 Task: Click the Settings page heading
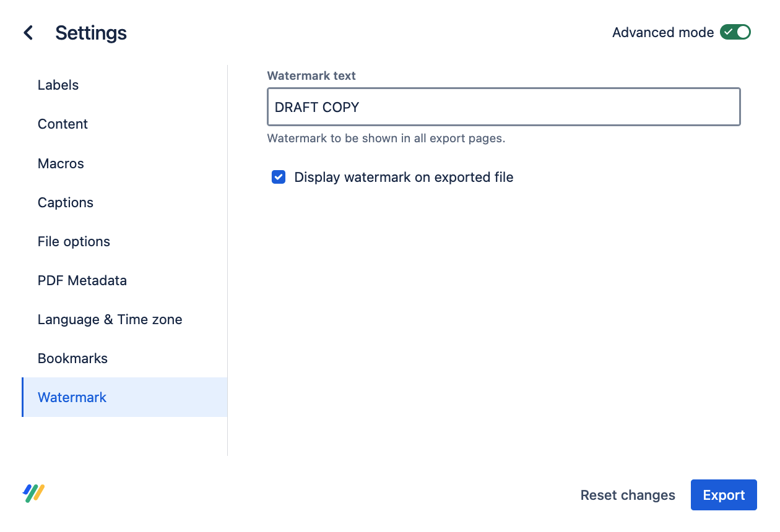tap(91, 33)
